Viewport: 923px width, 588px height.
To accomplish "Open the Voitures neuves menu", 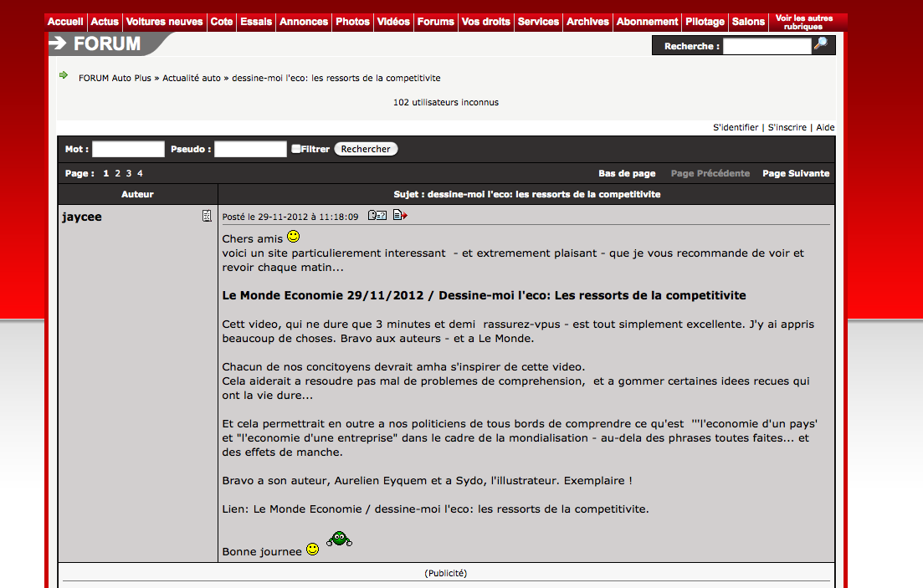I will [164, 22].
